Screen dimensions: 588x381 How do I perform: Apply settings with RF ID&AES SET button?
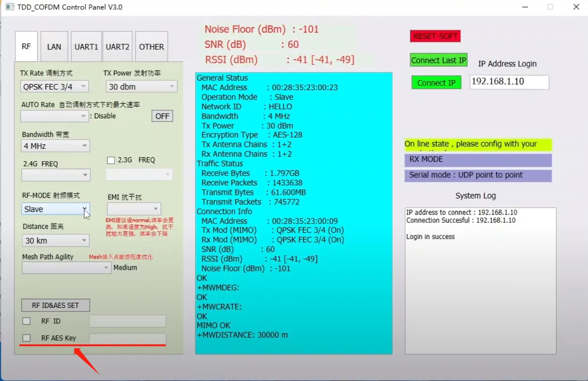(55, 305)
